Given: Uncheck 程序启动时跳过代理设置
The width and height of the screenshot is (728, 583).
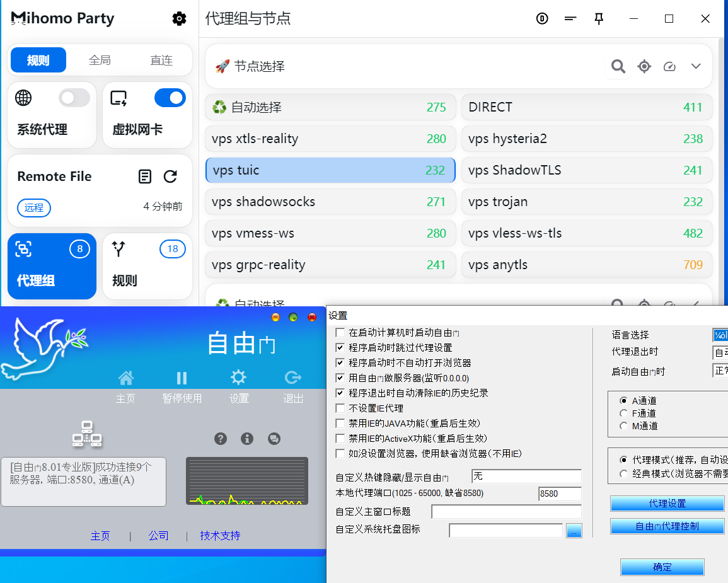Looking at the screenshot, I should coord(340,348).
